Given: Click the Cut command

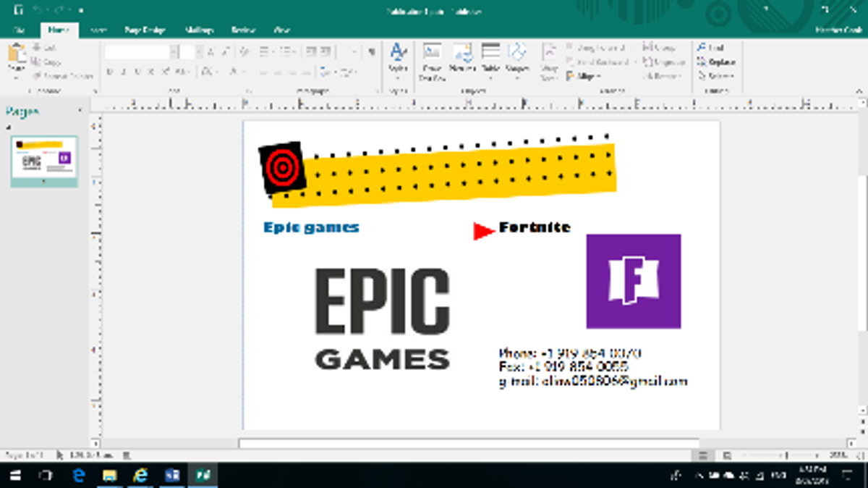Looking at the screenshot, I should coord(44,48).
